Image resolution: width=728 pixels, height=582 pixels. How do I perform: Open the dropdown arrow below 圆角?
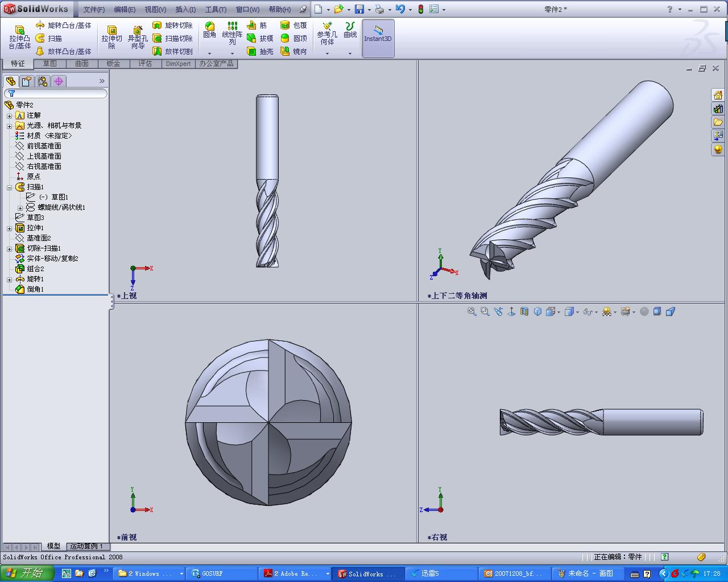pyautogui.click(x=210, y=53)
